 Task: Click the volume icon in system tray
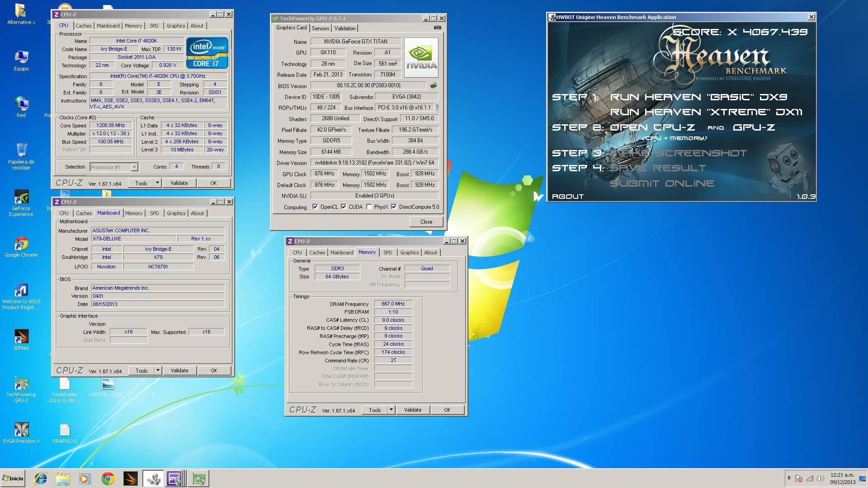820,479
